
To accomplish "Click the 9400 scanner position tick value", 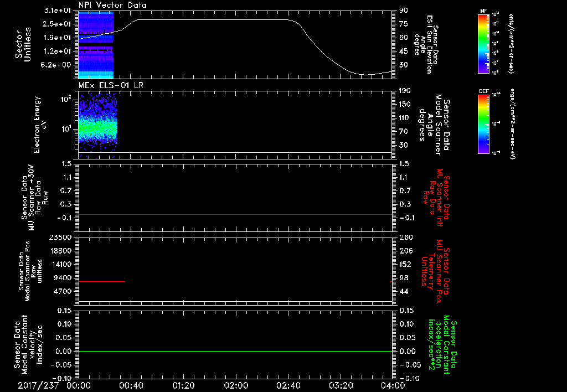I will point(62,278).
